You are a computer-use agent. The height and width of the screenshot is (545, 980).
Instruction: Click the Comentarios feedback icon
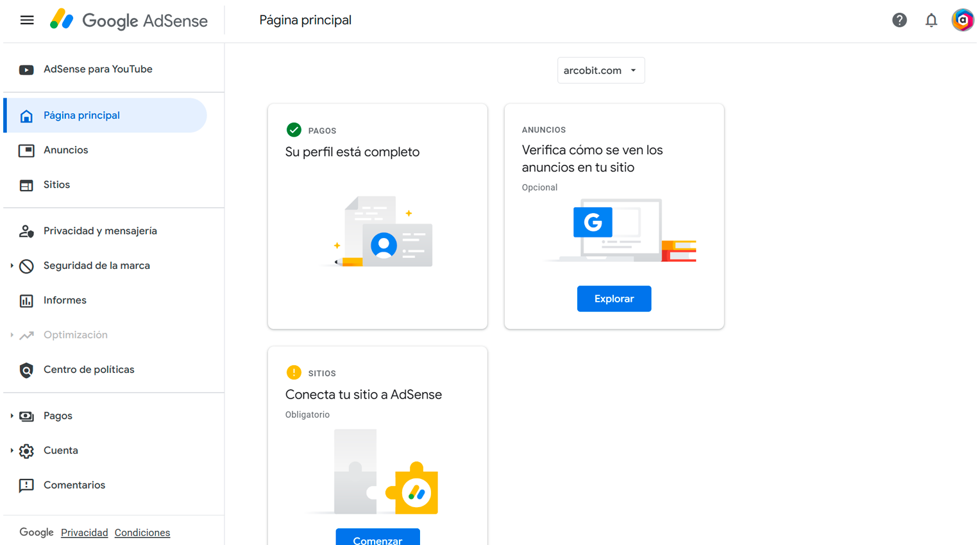pyautogui.click(x=26, y=486)
